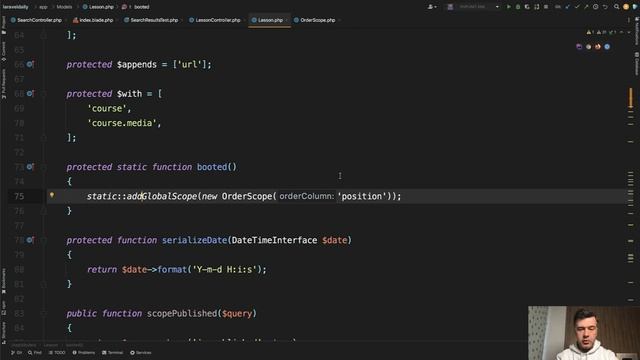Click the Git push arrow icon
640x360 pixels.
[586, 7]
